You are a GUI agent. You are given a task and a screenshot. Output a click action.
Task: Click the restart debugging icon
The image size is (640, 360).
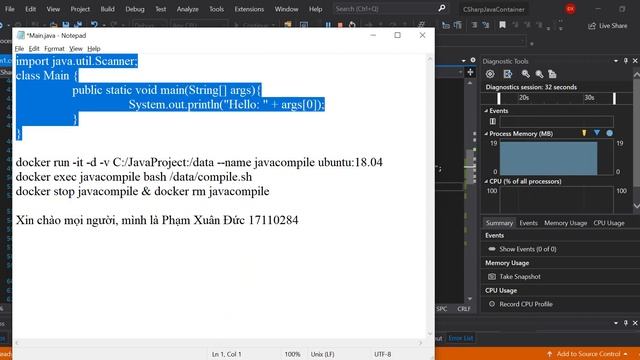coord(352,25)
